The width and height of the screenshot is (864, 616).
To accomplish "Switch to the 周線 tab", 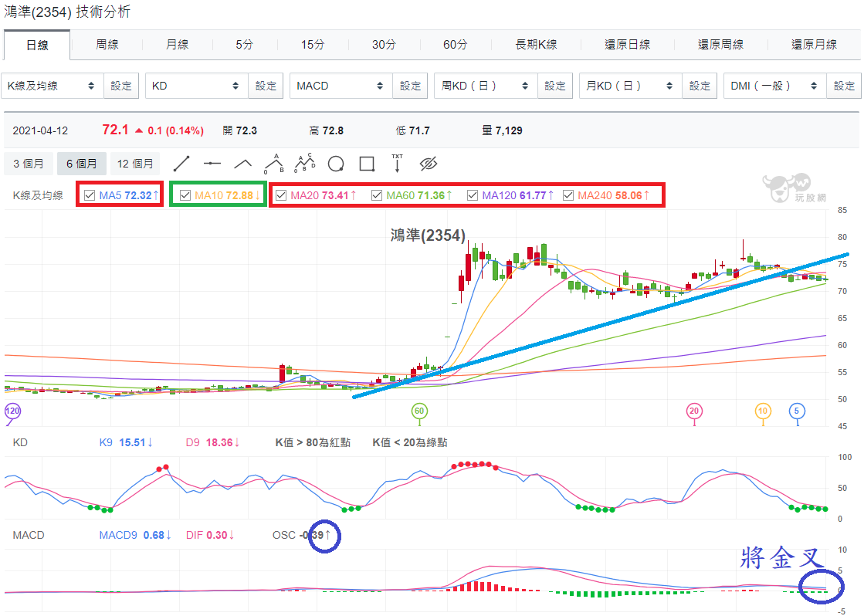I will pos(107,45).
